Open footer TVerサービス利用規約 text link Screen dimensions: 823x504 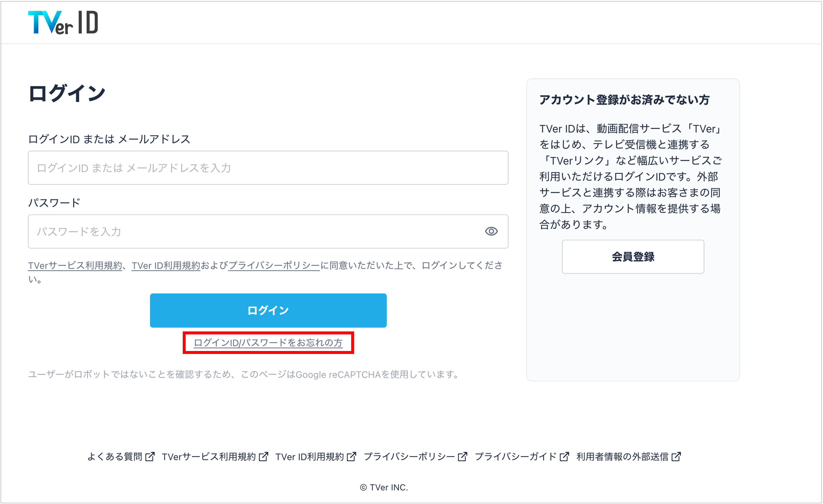click(x=209, y=457)
